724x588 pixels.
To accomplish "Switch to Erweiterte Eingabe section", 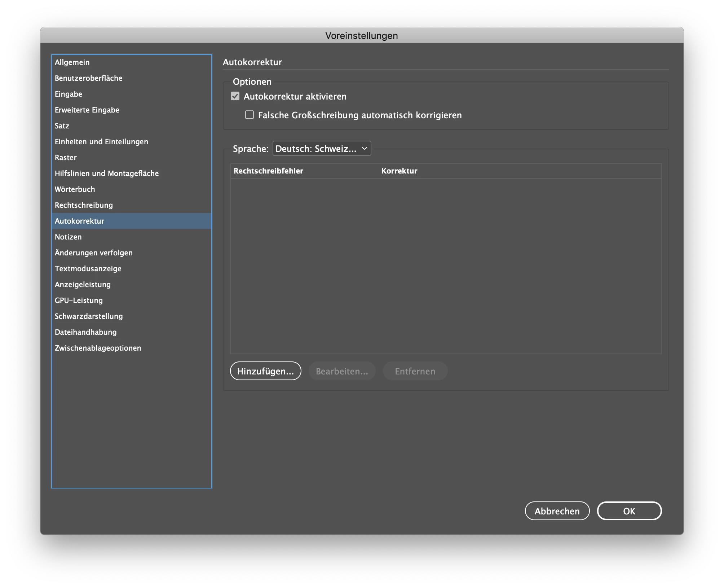I will coord(87,110).
